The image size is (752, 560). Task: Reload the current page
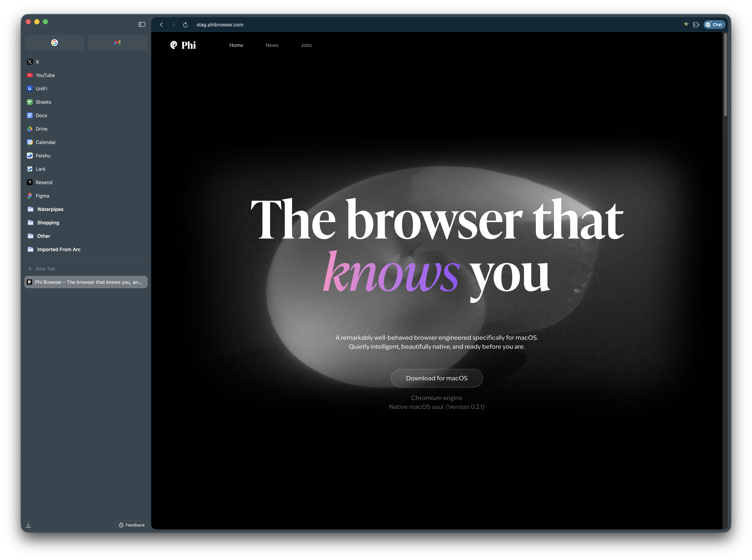[x=185, y=24]
